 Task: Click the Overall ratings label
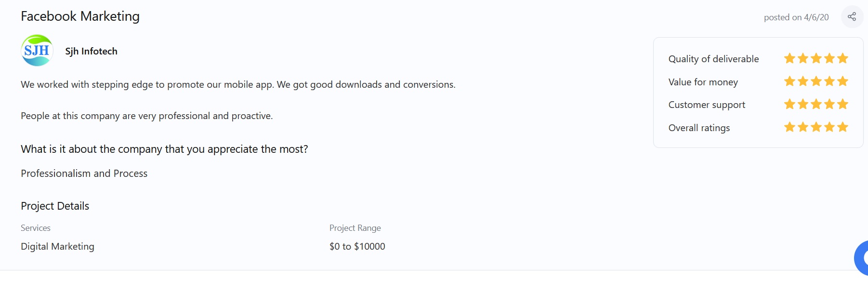pyautogui.click(x=699, y=128)
